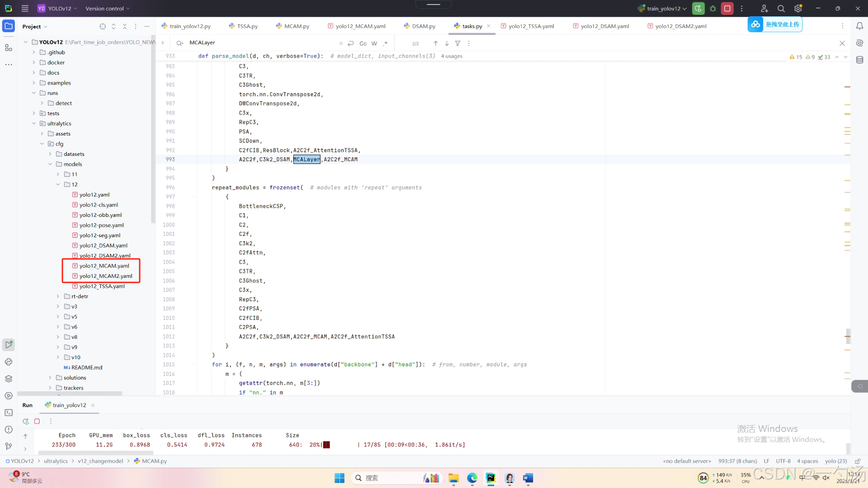This screenshot has width=868, height=488.
Task: Rerun train_yolov12 in the Run panel
Action: pos(26,421)
